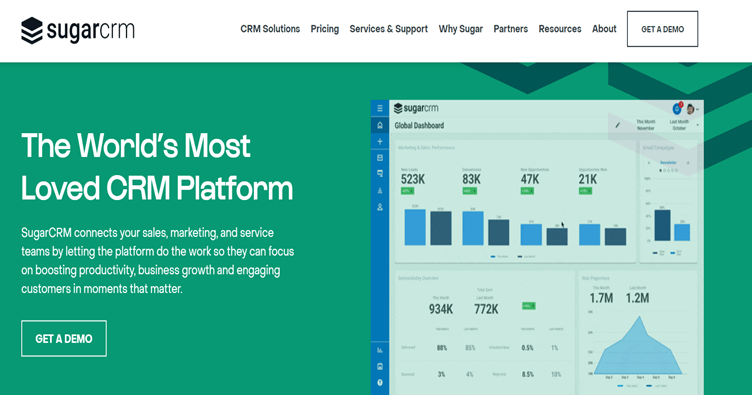752x395 pixels.
Task: Click the picture icon above the help icon
Action: click(x=380, y=366)
